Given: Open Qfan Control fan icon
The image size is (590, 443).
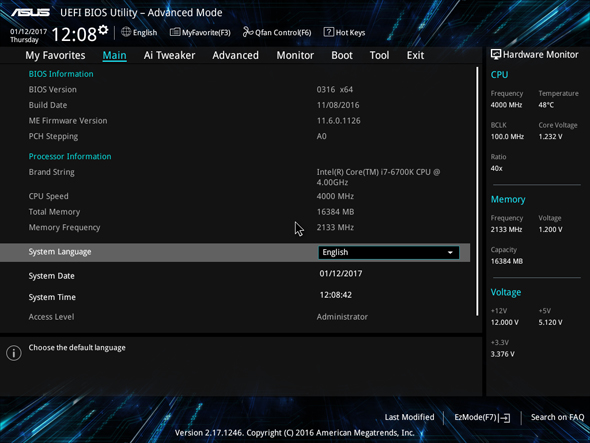Looking at the screenshot, I should point(248,32).
